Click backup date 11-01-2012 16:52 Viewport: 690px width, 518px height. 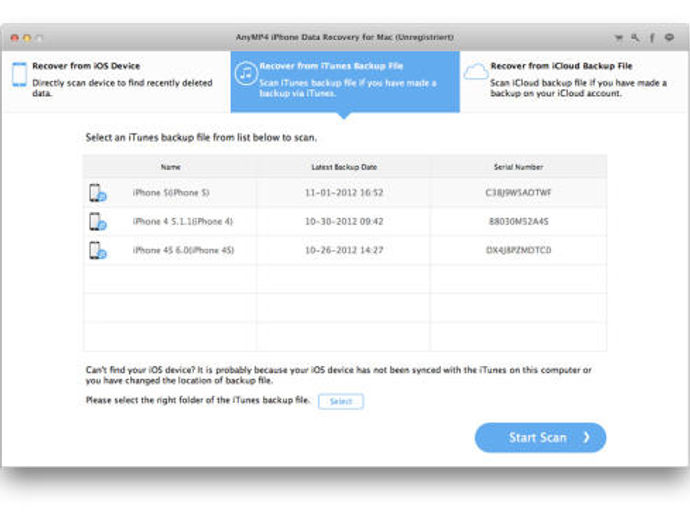click(344, 193)
